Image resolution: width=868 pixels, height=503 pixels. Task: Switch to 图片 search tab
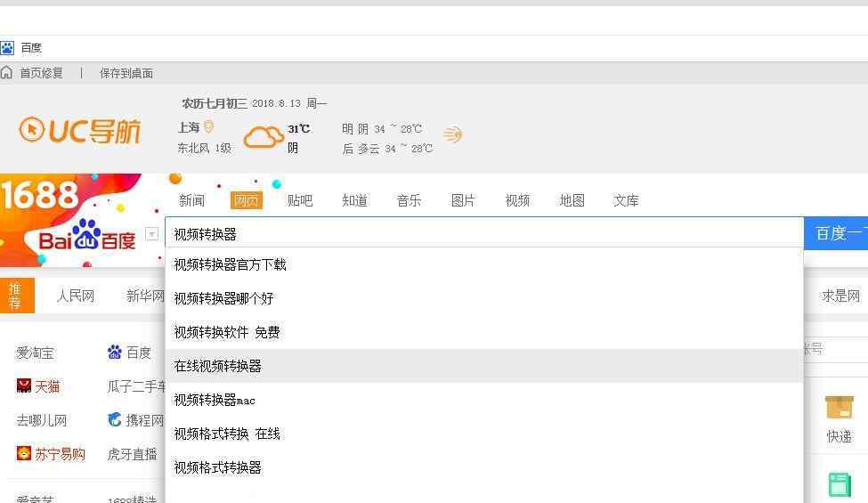463,200
